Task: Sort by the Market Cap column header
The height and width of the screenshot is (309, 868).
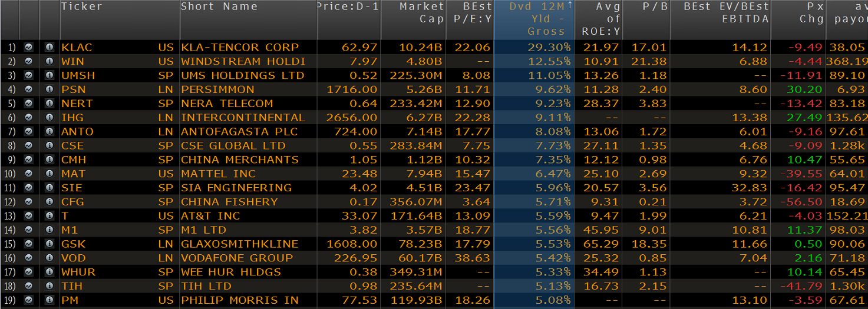Action: pos(414,20)
